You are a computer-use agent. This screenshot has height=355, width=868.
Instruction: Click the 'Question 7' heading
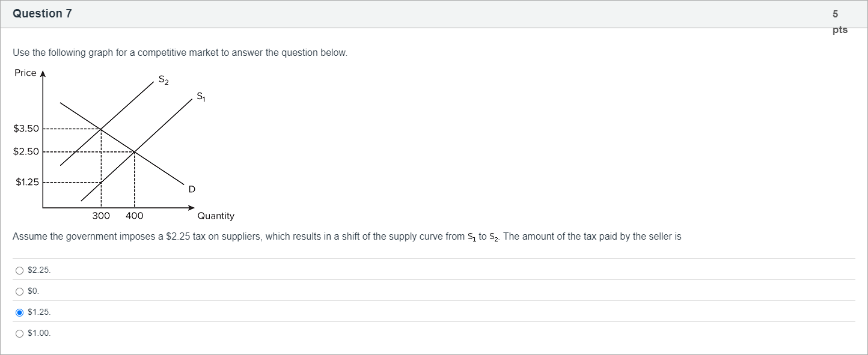[42, 13]
